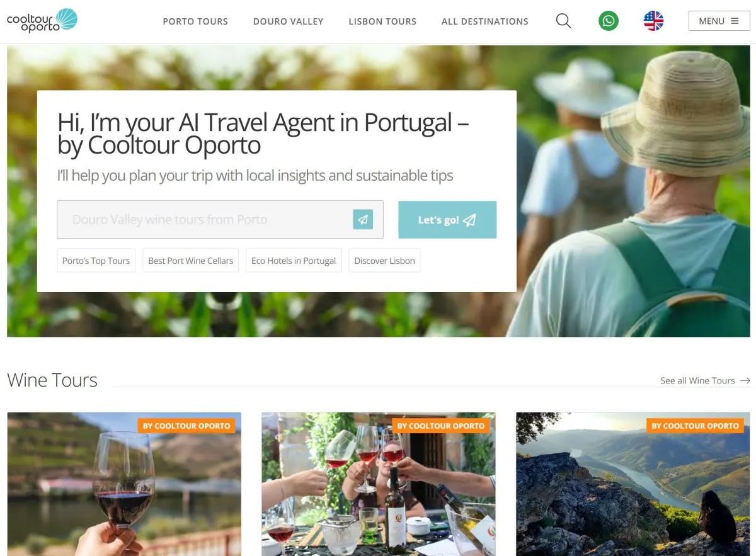Open Douro Valley menu item

coord(288,21)
